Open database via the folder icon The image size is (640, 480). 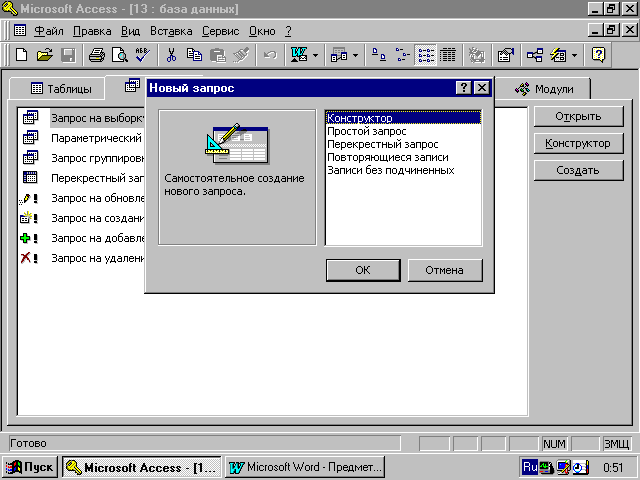pos(44,55)
